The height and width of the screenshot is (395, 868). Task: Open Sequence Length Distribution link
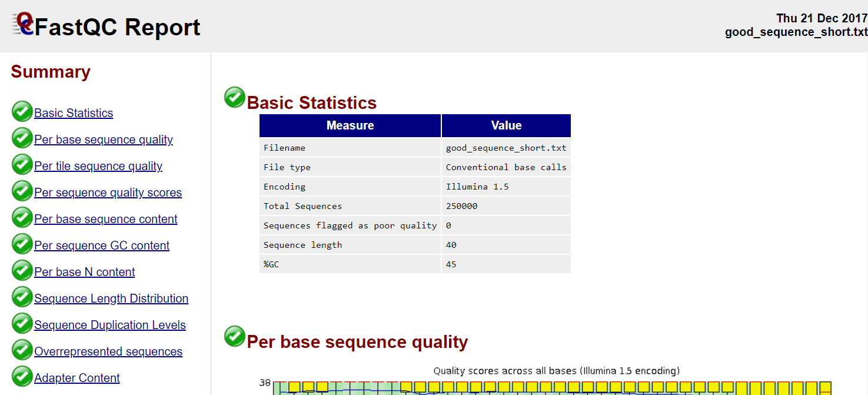click(111, 298)
